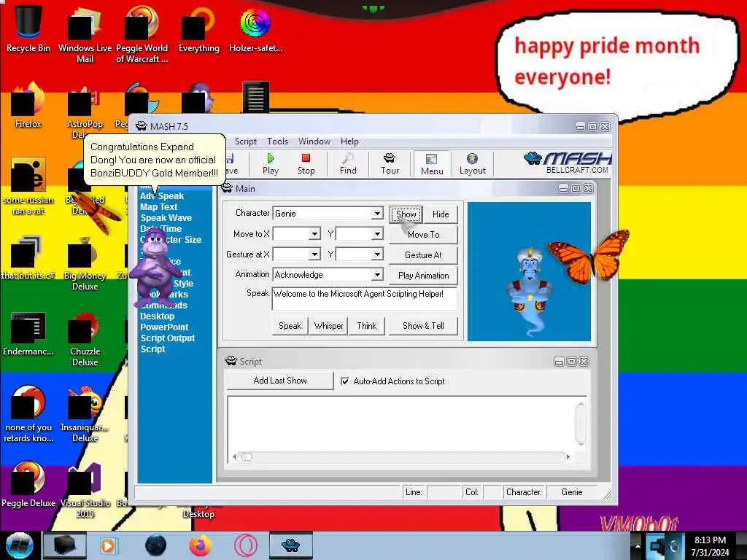Open the Script menu
747x560 pixels.
click(x=246, y=141)
